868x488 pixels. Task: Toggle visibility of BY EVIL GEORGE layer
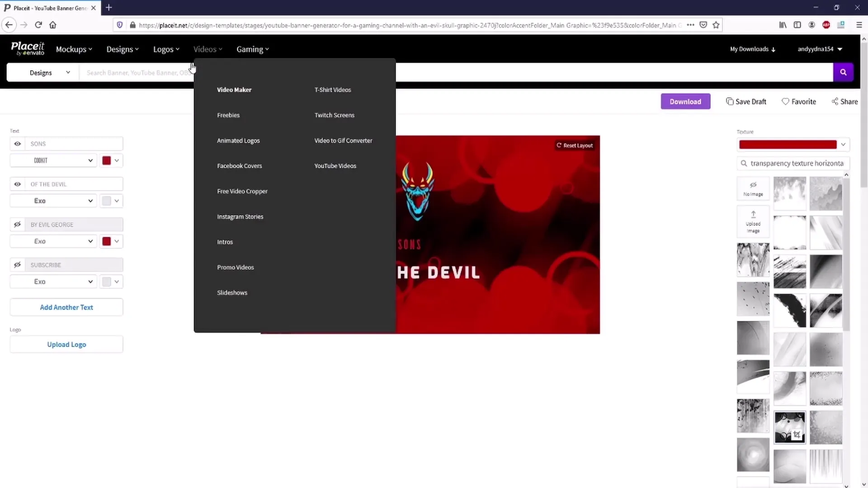(17, 224)
